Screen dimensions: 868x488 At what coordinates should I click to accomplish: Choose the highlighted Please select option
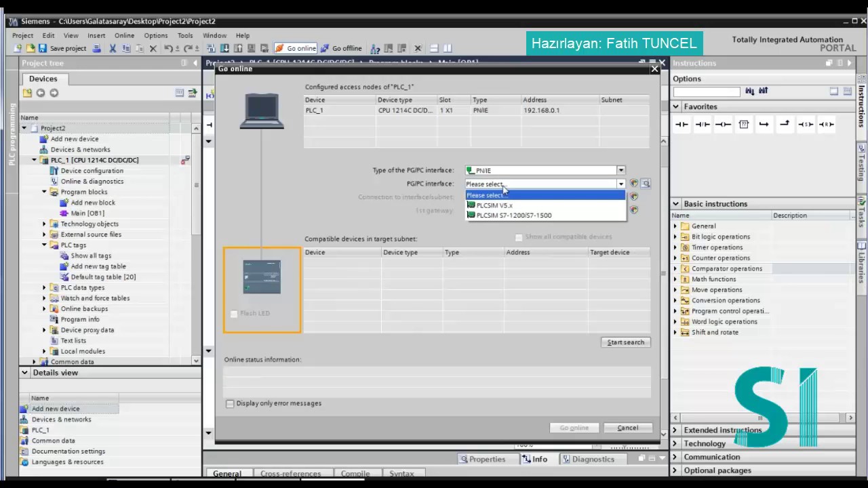[x=545, y=195]
